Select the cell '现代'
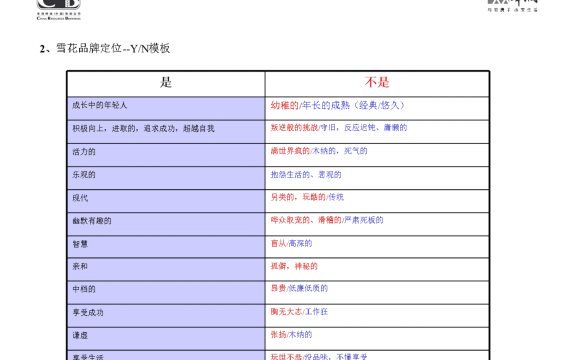 (x=166, y=201)
